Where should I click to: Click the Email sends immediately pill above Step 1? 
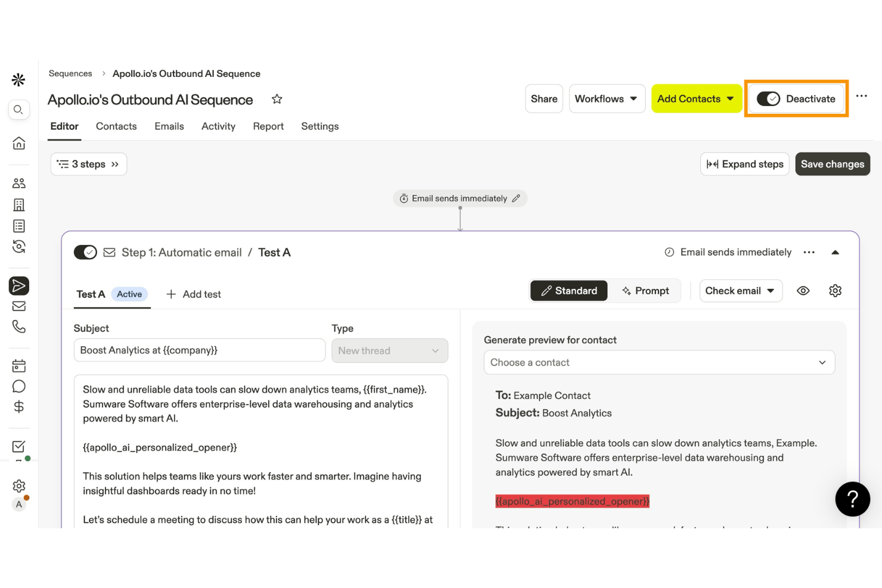coord(460,198)
